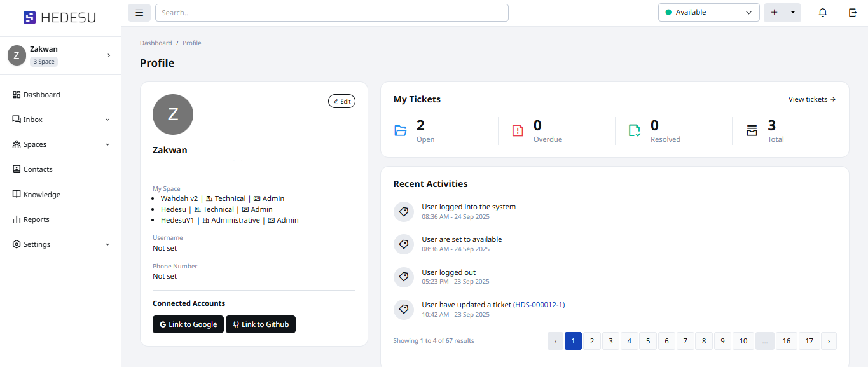Click the Z profile avatar picture

pos(173,114)
